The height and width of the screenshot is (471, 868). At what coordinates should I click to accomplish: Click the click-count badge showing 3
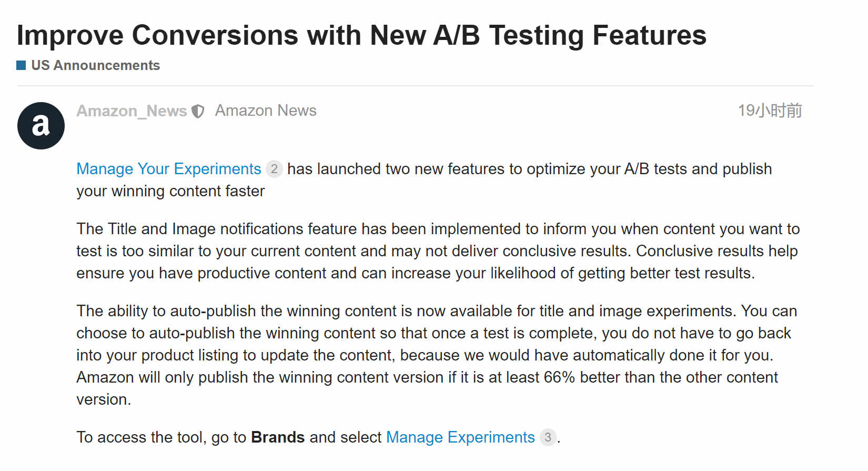click(548, 437)
